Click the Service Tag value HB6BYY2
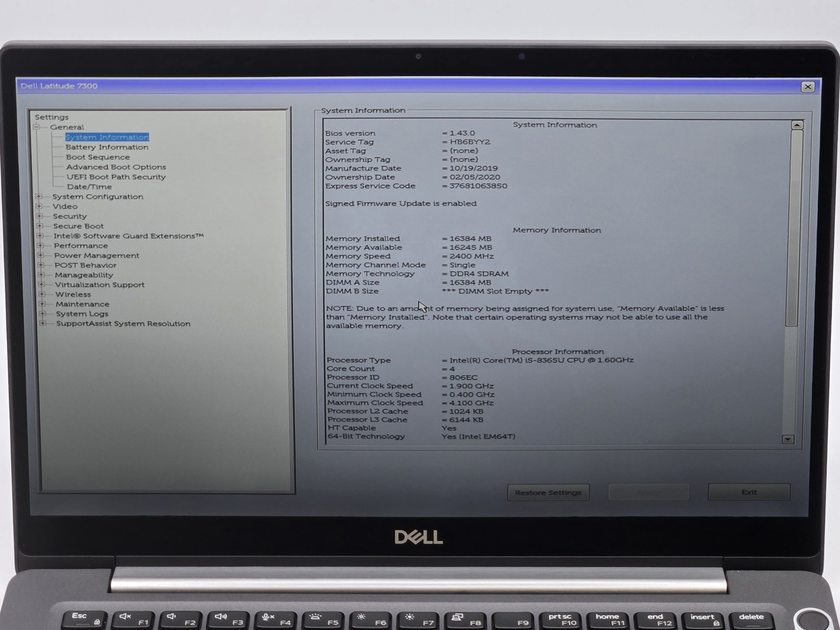Image resolution: width=840 pixels, height=630 pixels. pyautogui.click(x=470, y=142)
